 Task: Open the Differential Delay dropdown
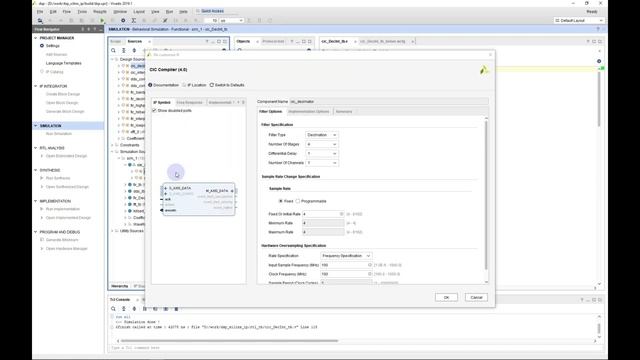pos(322,153)
